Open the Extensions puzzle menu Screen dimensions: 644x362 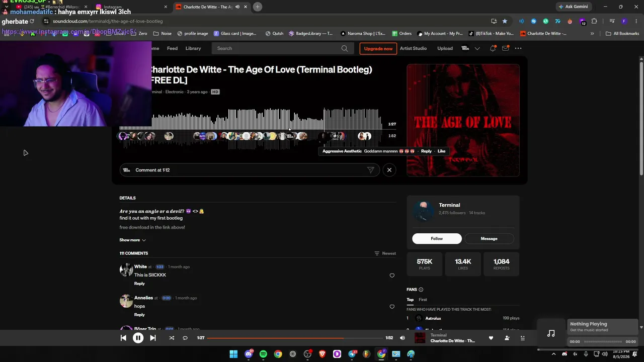click(594, 21)
